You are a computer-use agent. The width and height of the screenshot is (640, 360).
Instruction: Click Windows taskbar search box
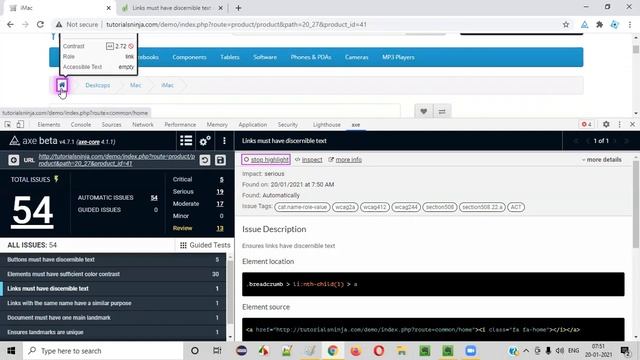pyautogui.click(x=103, y=351)
